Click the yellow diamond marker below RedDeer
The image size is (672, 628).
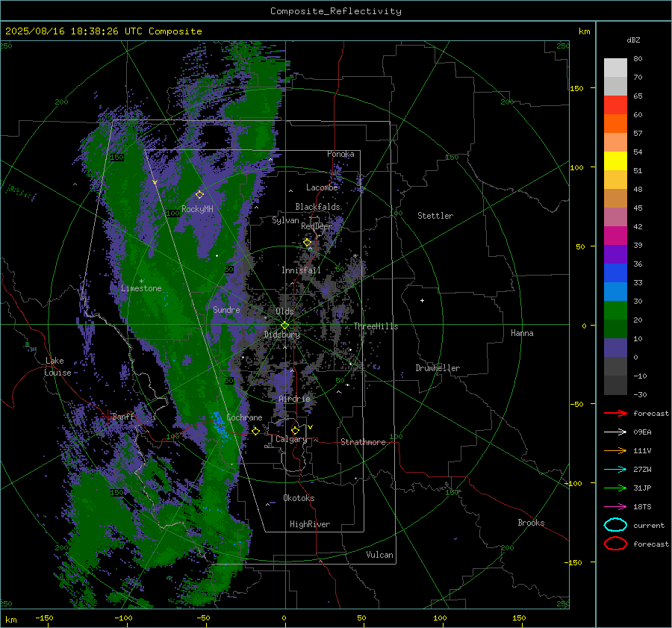click(x=308, y=243)
